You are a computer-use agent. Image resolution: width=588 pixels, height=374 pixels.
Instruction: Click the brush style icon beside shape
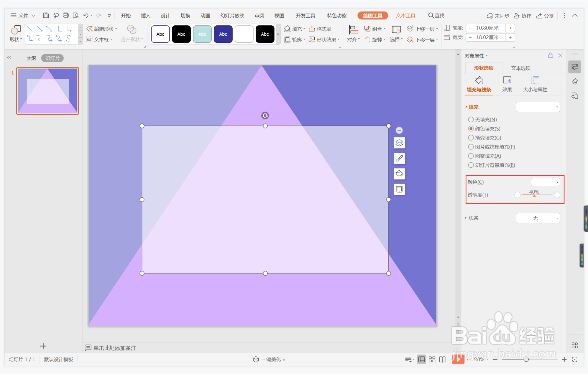coord(399,159)
